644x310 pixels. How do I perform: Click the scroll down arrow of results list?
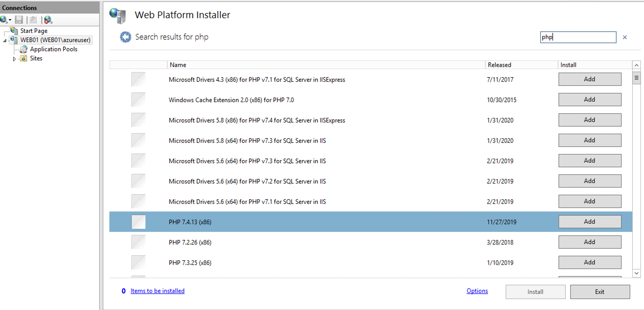tap(636, 273)
